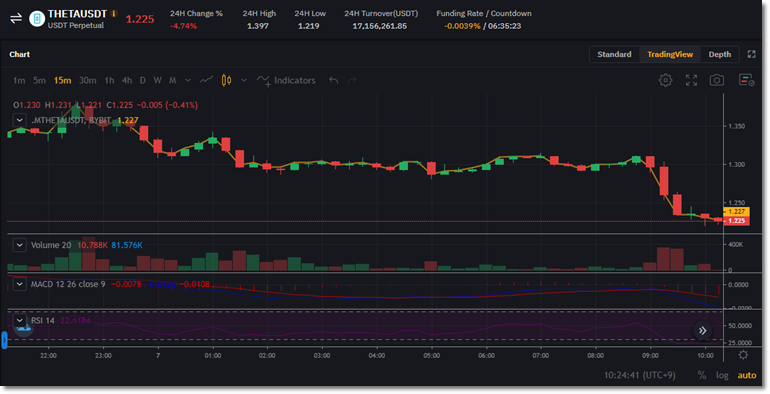Click the 24H Turnover value 17,156,261.85
This screenshot has width=770, height=394.
pos(380,26)
